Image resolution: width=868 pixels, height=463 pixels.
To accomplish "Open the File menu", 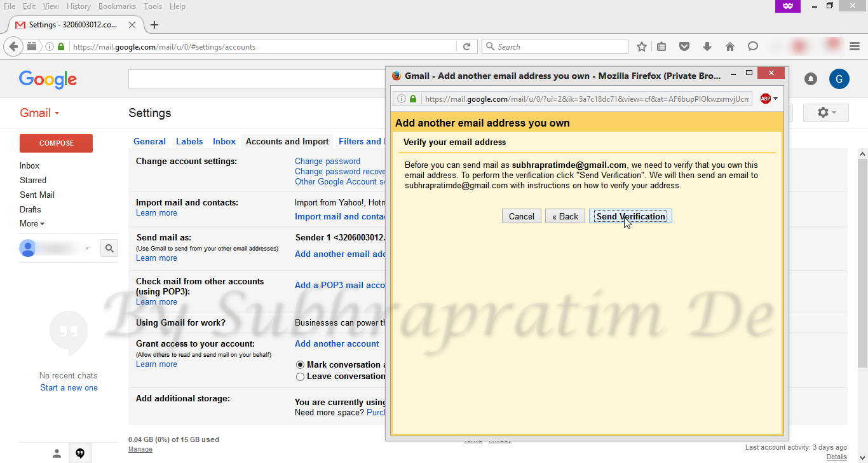I will pyautogui.click(x=10, y=6).
